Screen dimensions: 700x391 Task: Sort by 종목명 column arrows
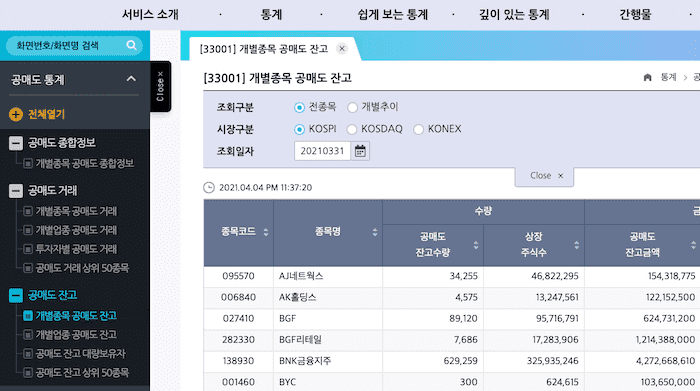pyautogui.click(x=375, y=232)
